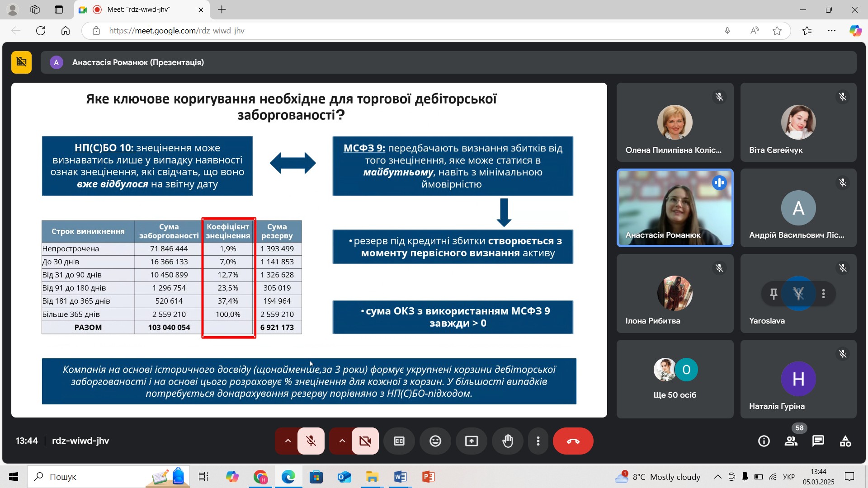868x488 pixels.
Task: Click the yellow presentation off icon
Action: [x=21, y=62]
